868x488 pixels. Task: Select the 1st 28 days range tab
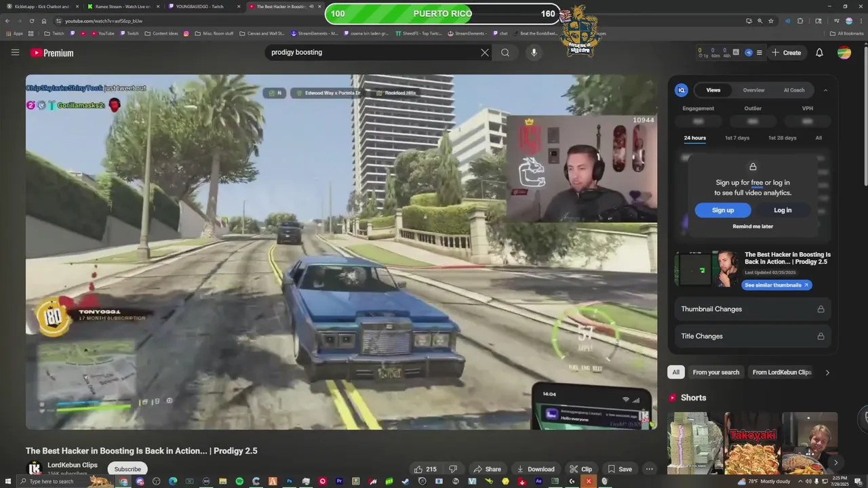(782, 138)
